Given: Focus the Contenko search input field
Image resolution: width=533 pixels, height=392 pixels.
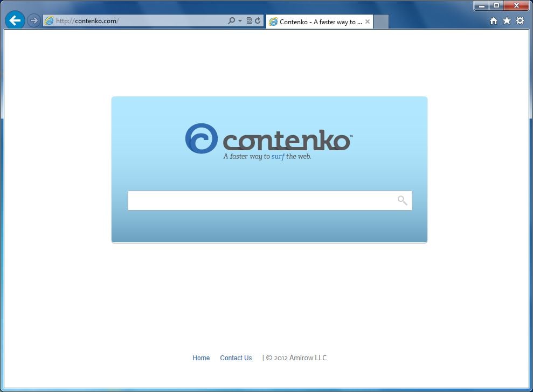Looking at the screenshot, I should [270, 200].
